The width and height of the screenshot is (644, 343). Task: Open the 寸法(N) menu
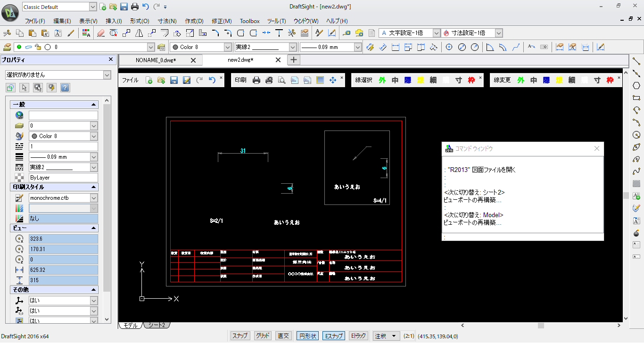[167, 21]
